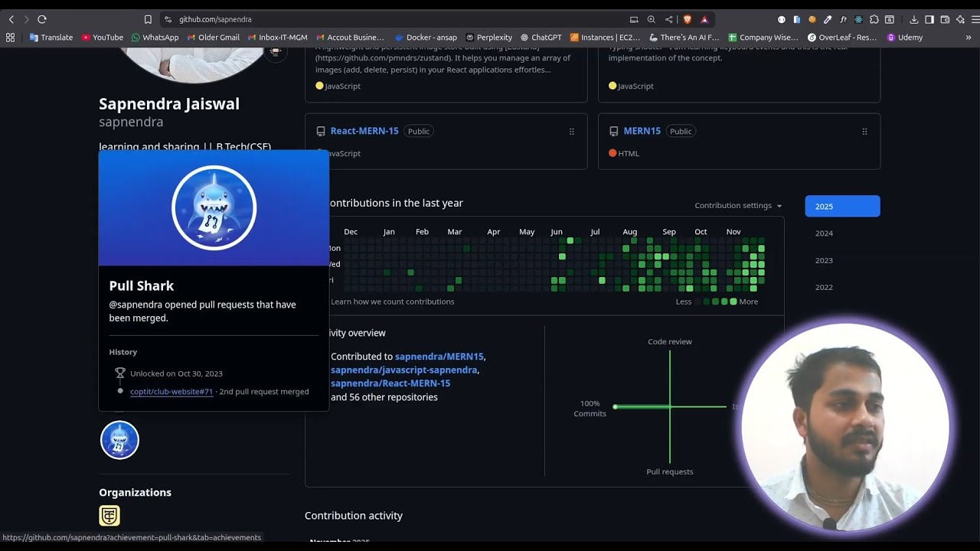Activate the eyedropper color picker extension

pos(828,19)
